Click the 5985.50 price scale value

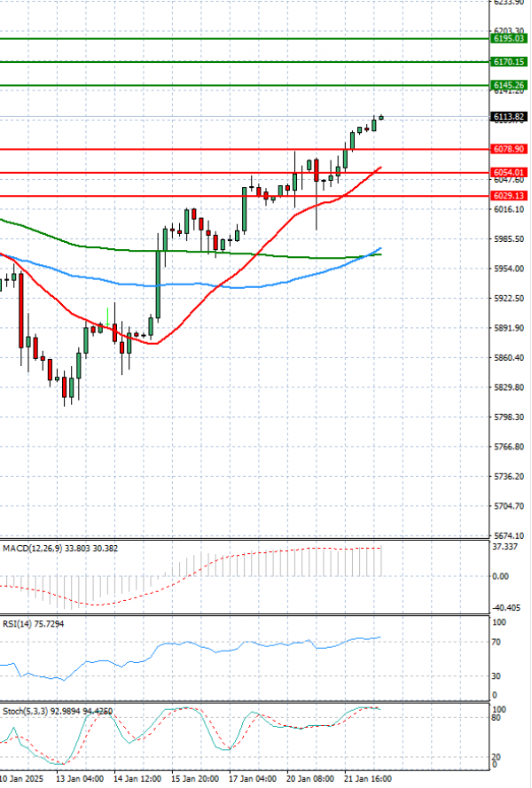click(x=509, y=238)
